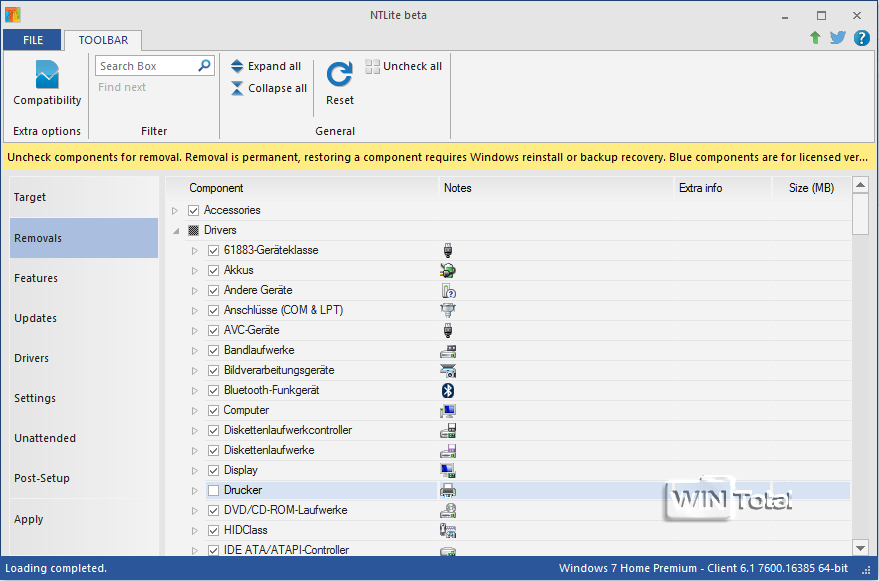Switch to the Updates section
Screen dimensions: 879x581
pos(35,318)
